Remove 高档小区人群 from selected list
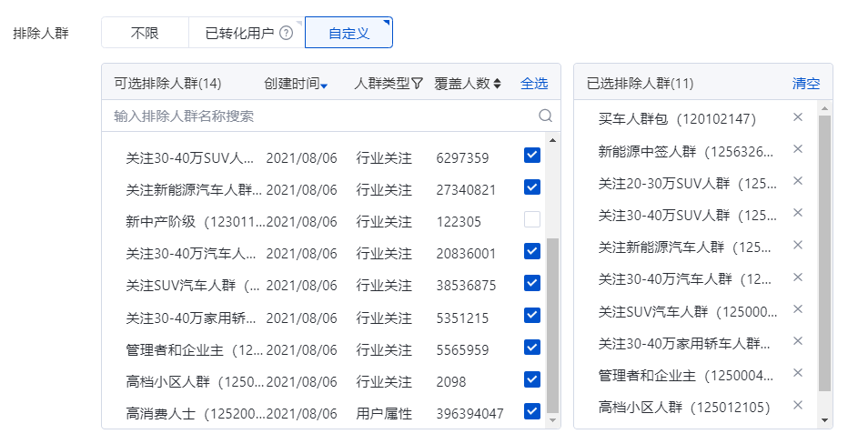Screen dimensions: 868x444 pyautogui.click(x=798, y=405)
